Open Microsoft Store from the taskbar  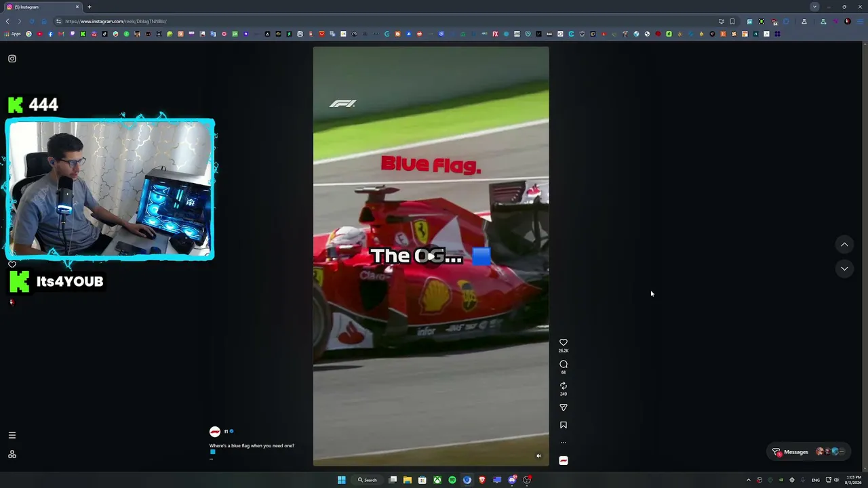(422, 480)
